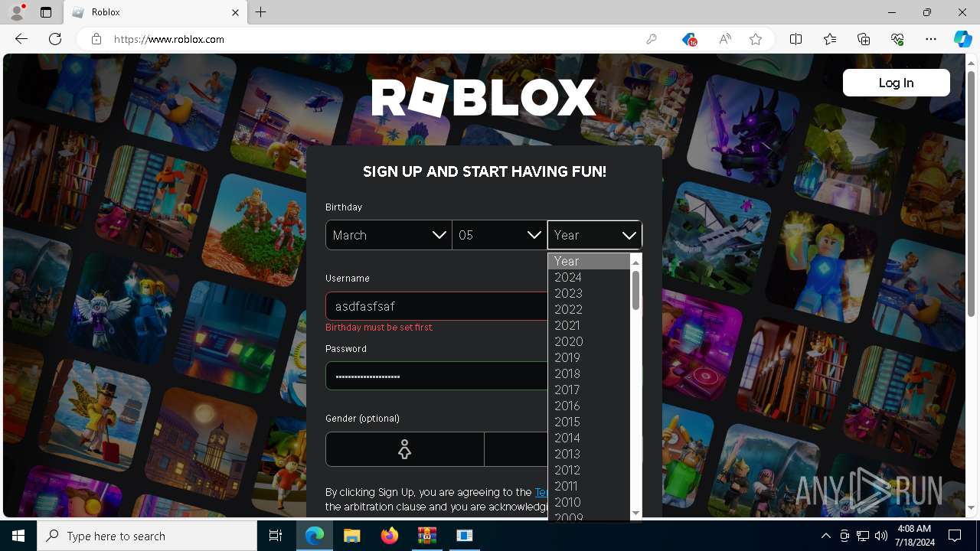Image resolution: width=980 pixels, height=551 pixels.
Task: Open the Favorites list icon
Action: click(830, 39)
